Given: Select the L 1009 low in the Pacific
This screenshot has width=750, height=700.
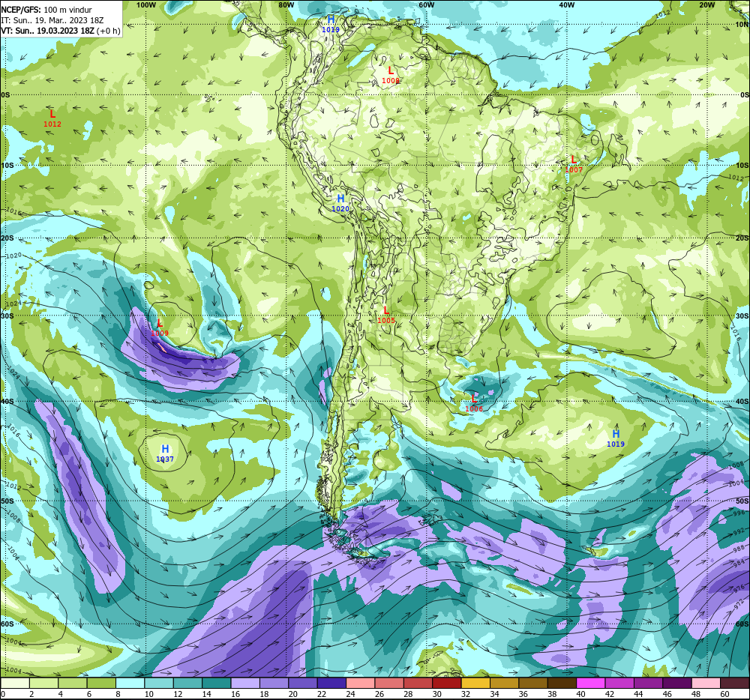Looking at the screenshot, I should click(x=160, y=328).
